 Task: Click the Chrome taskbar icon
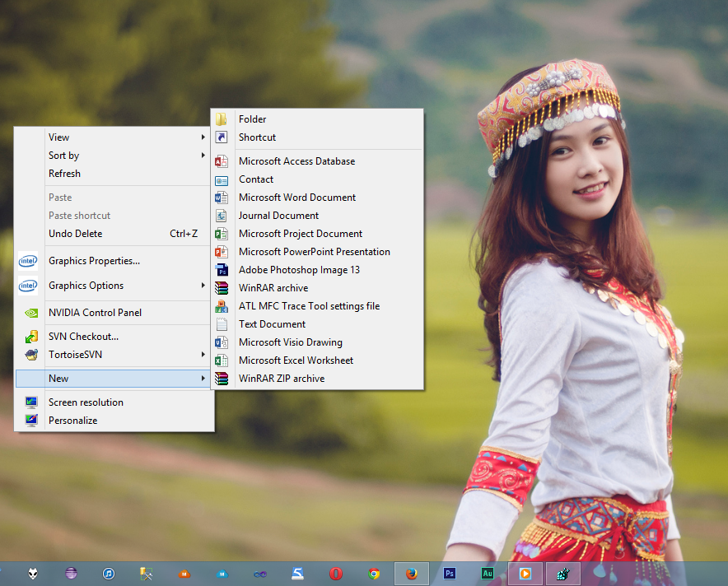pos(374,574)
